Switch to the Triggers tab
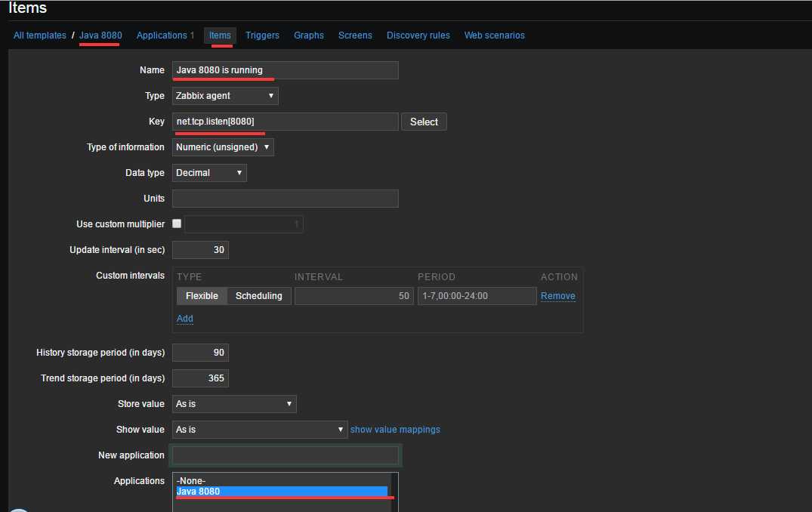The image size is (812, 512). click(x=262, y=35)
